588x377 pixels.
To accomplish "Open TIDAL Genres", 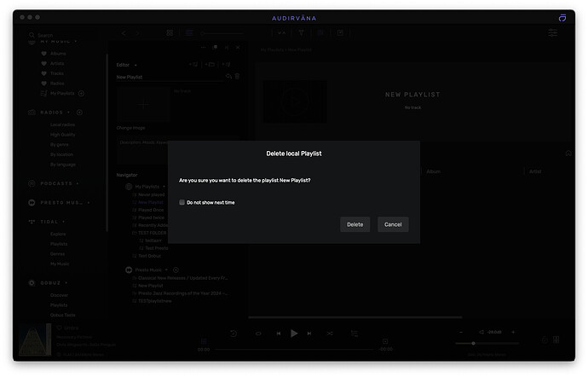I will pyautogui.click(x=57, y=254).
